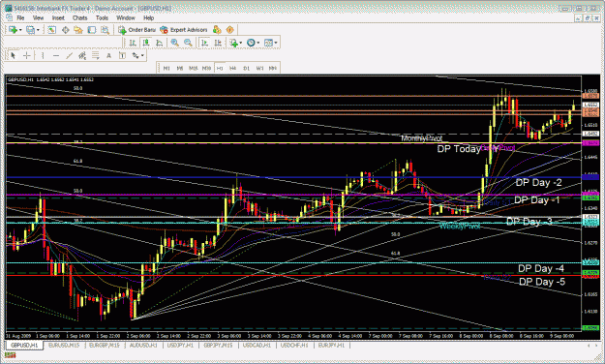
Task: Launch the Strategy Tester icon
Action: click(105, 30)
